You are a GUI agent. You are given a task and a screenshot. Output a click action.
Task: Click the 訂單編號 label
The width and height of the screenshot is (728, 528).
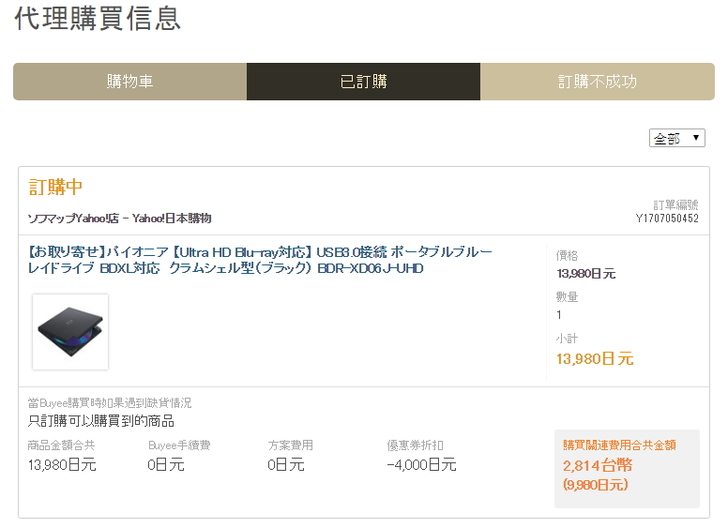pyautogui.click(x=676, y=205)
